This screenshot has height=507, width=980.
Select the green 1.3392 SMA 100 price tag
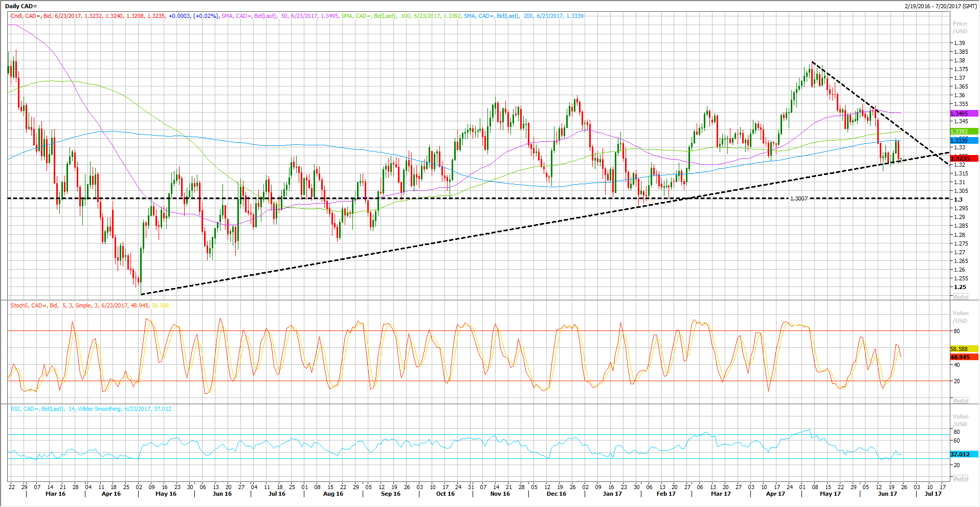(964, 131)
